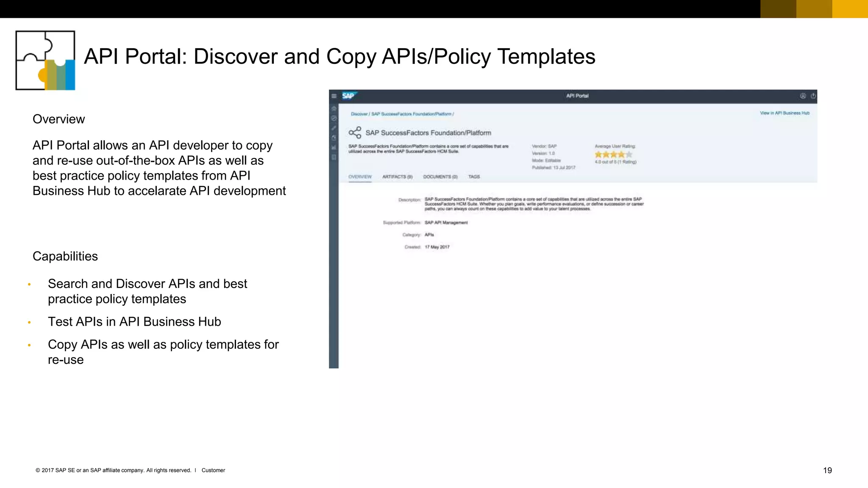Click 'Test APIs in API Business Hub' bullet
868x488 pixels.
134,322
